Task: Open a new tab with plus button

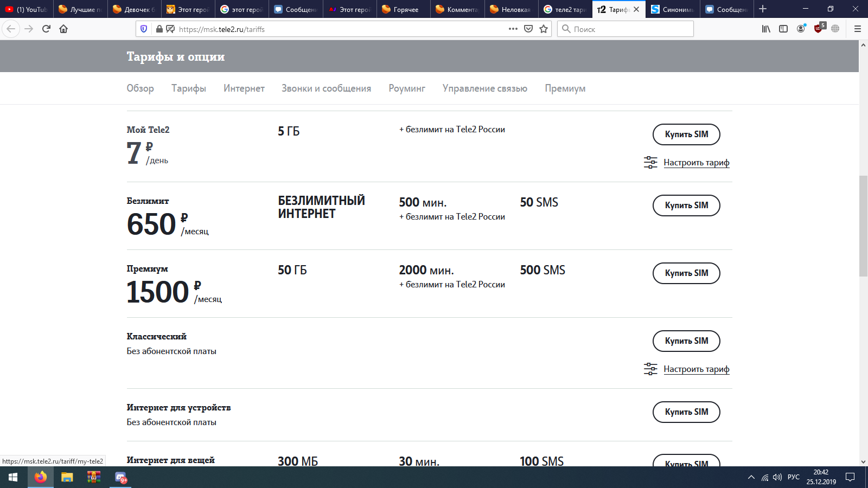Action: coord(763,9)
